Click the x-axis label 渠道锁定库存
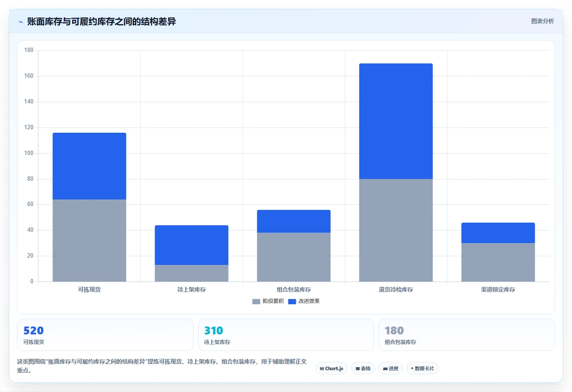 (x=498, y=289)
